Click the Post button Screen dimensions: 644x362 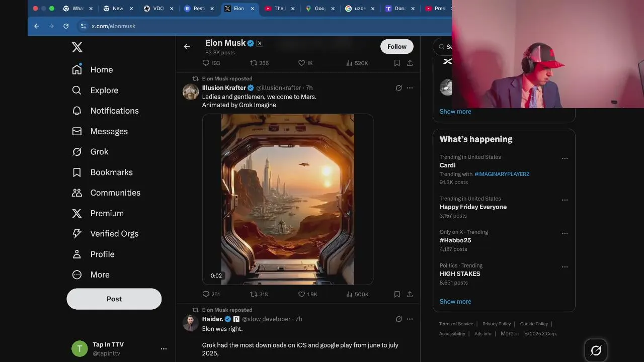coord(114,299)
